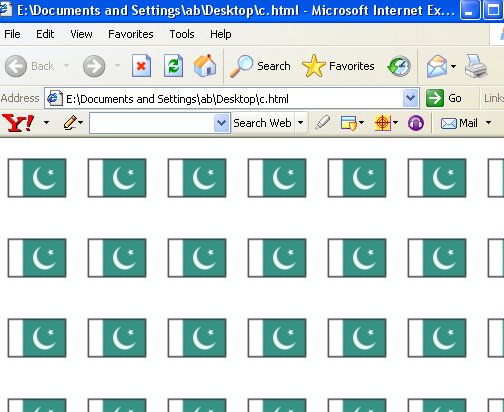
Task: Expand the address bar history dropdown
Action: [x=410, y=98]
